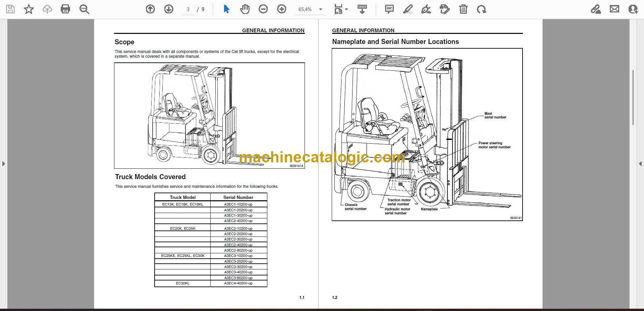
Task: Zoom in with plus icon
Action: [282, 9]
